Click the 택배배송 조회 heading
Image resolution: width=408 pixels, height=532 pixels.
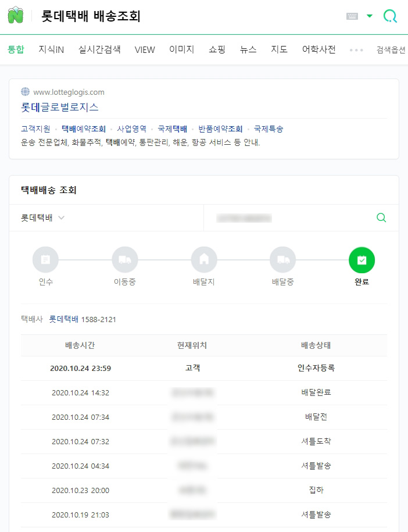[x=48, y=190]
